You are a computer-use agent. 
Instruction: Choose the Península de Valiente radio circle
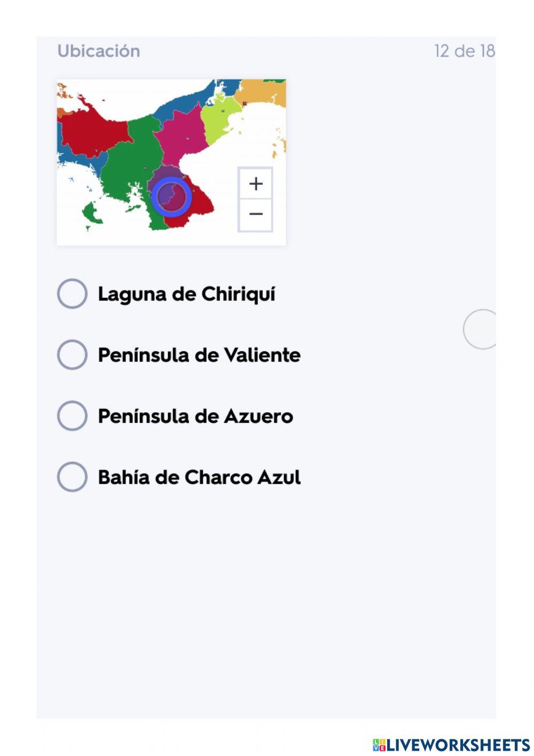point(72,355)
